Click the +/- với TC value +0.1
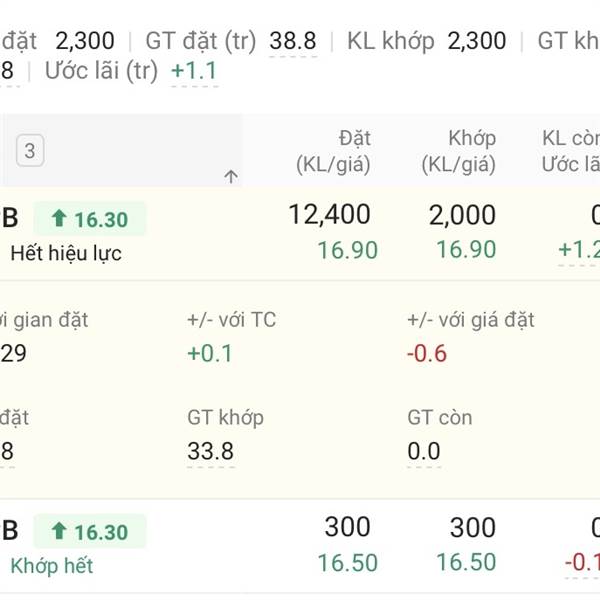This screenshot has width=600, height=600. 209,353
